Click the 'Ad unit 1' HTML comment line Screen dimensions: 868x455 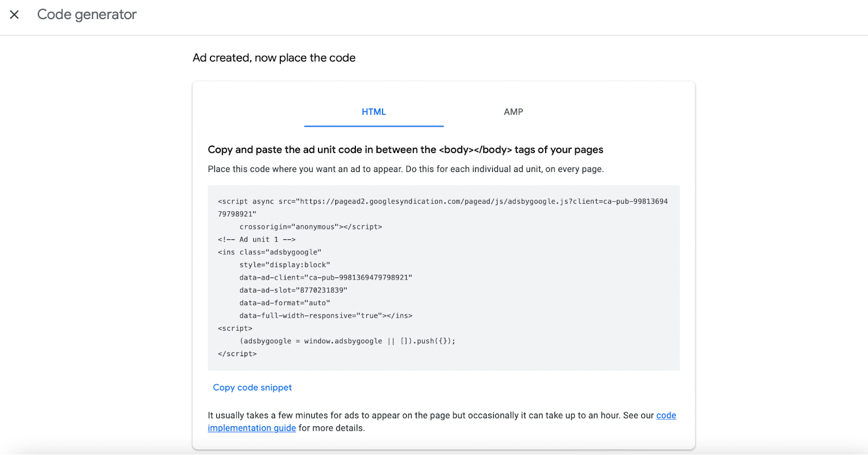(x=257, y=239)
